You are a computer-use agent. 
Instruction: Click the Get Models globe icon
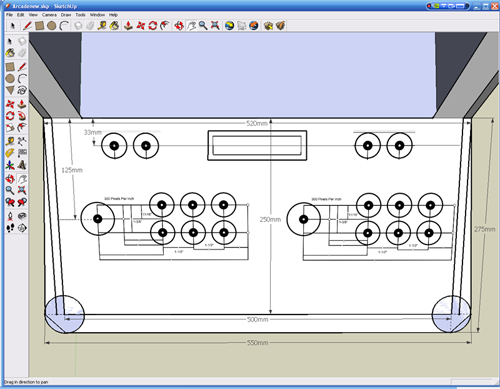229,26
